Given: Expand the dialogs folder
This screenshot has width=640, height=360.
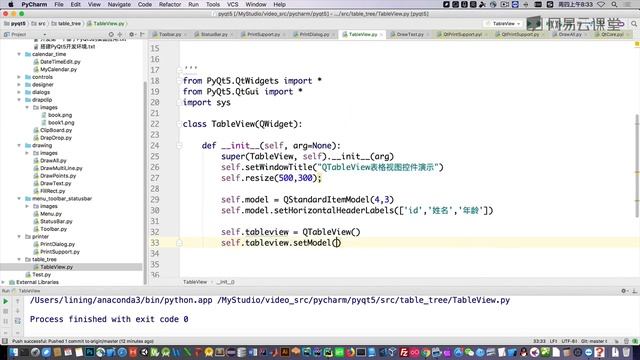Looking at the screenshot, I should click(19, 92).
